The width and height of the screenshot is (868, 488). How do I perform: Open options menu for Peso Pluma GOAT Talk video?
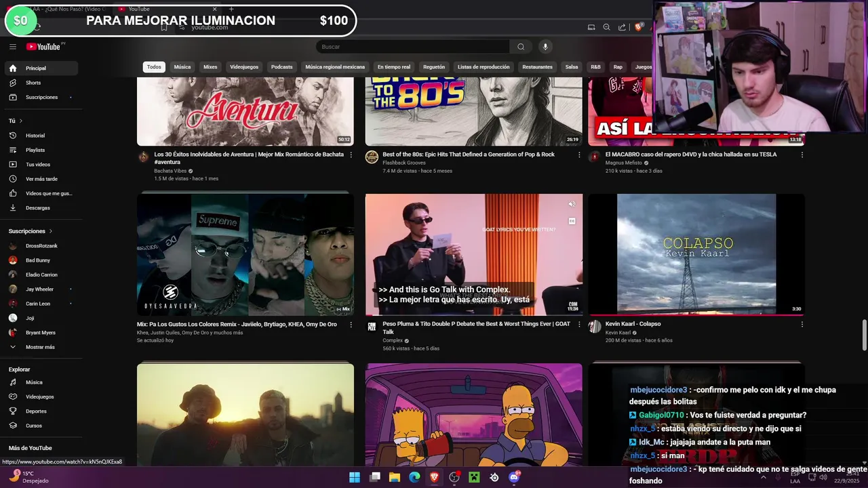click(x=579, y=325)
